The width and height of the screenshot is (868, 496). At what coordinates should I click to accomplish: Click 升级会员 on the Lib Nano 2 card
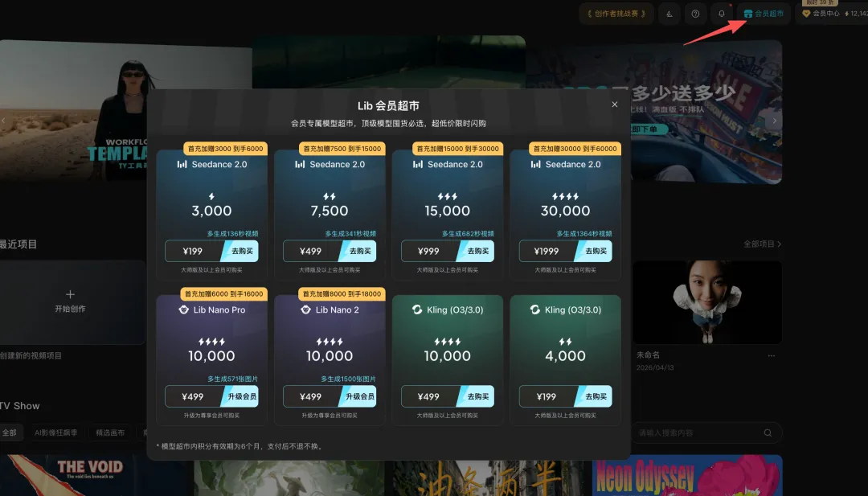tap(358, 396)
